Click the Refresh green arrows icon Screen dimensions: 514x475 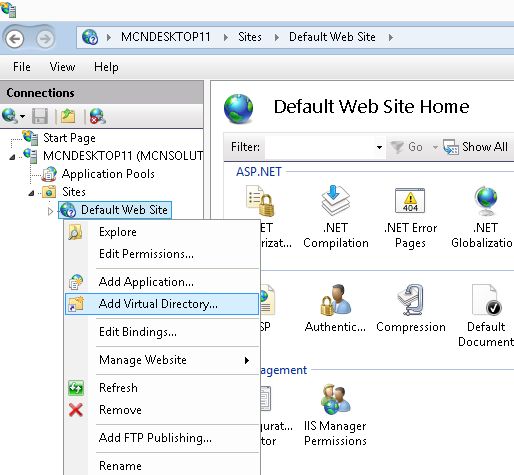coord(76,388)
